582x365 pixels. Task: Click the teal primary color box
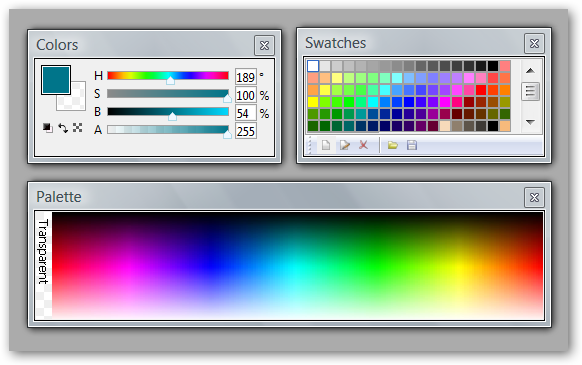pos(56,80)
